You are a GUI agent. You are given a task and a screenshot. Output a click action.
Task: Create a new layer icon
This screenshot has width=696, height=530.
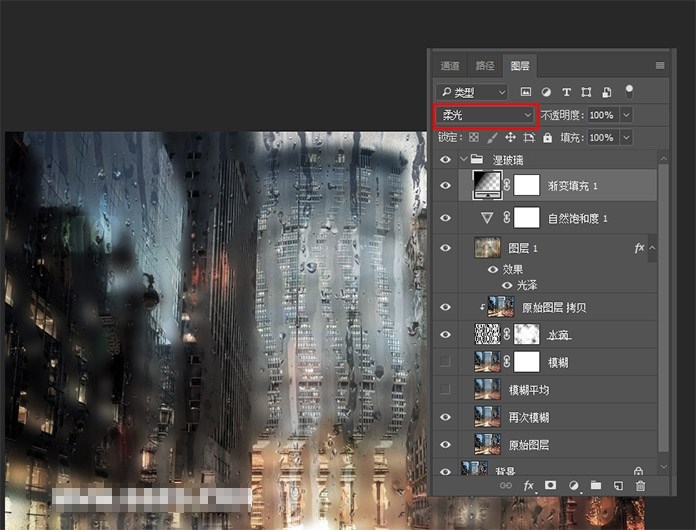[x=618, y=486]
